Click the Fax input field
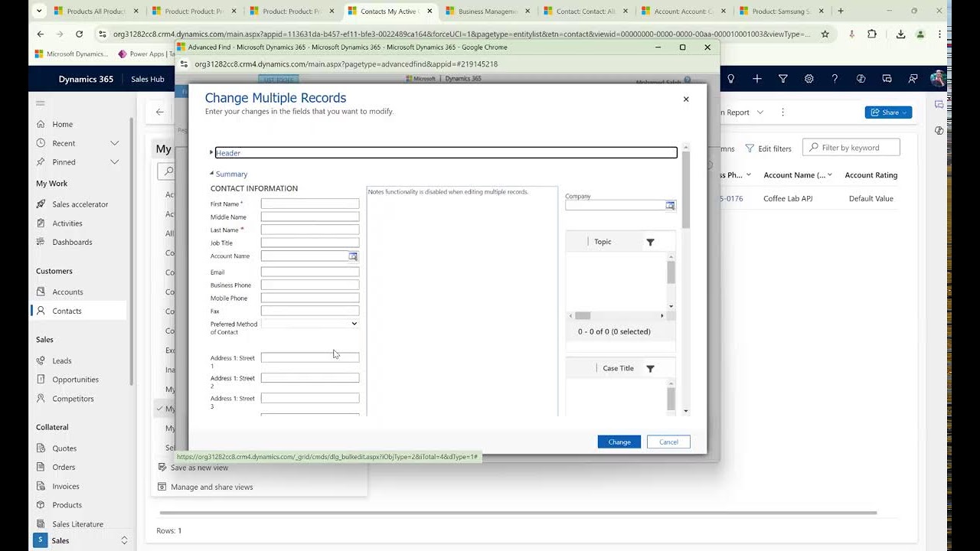 click(310, 311)
